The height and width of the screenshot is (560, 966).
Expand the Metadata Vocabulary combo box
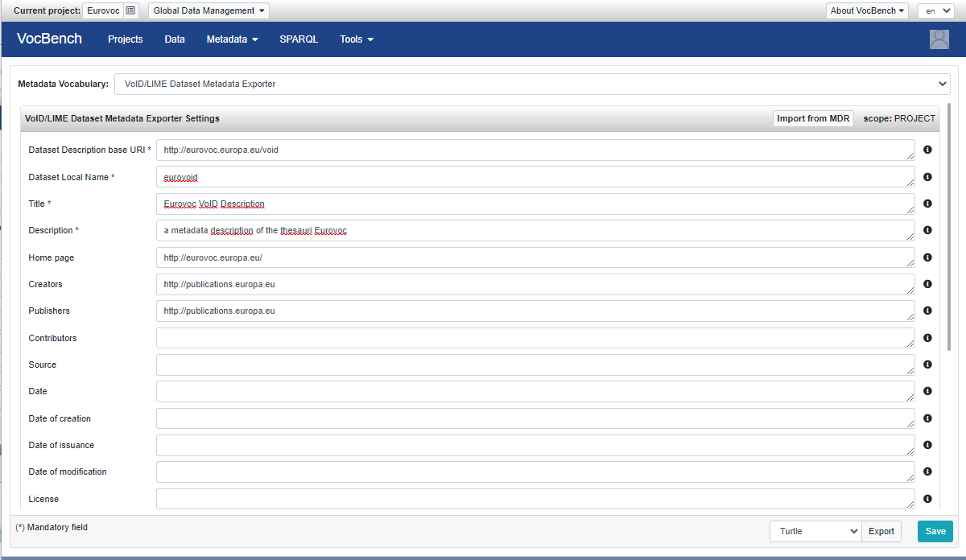532,84
